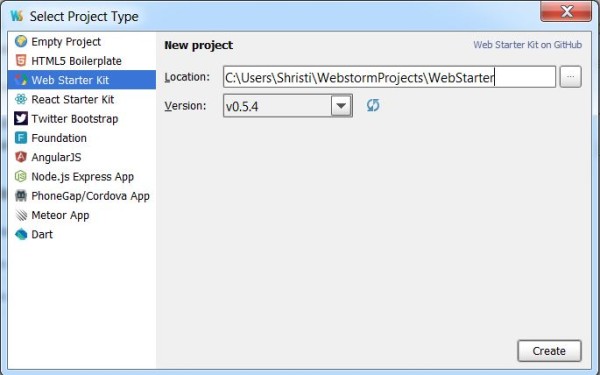This screenshot has height=375, width=600.
Task: Click the v0.5.4 version combo box
Action: (288, 106)
